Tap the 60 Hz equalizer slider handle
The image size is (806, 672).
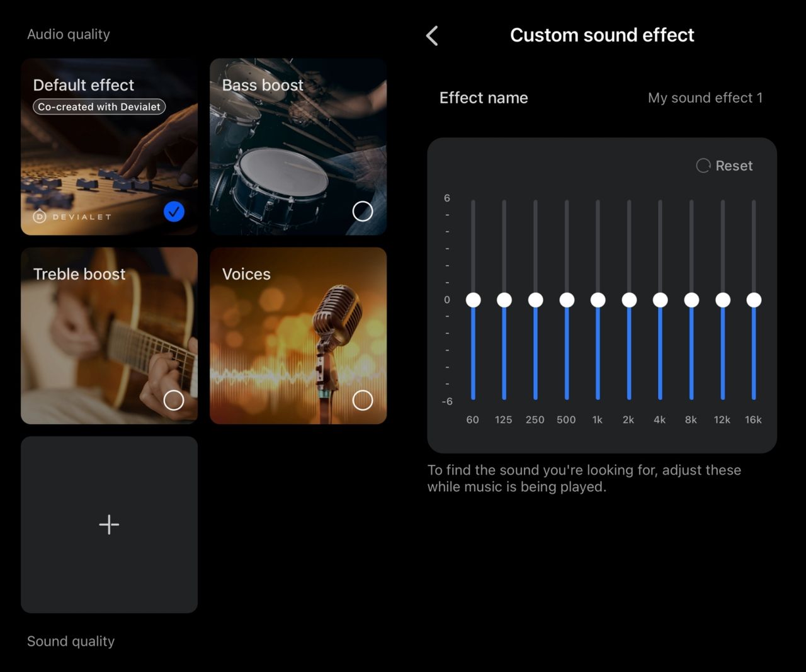click(473, 300)
